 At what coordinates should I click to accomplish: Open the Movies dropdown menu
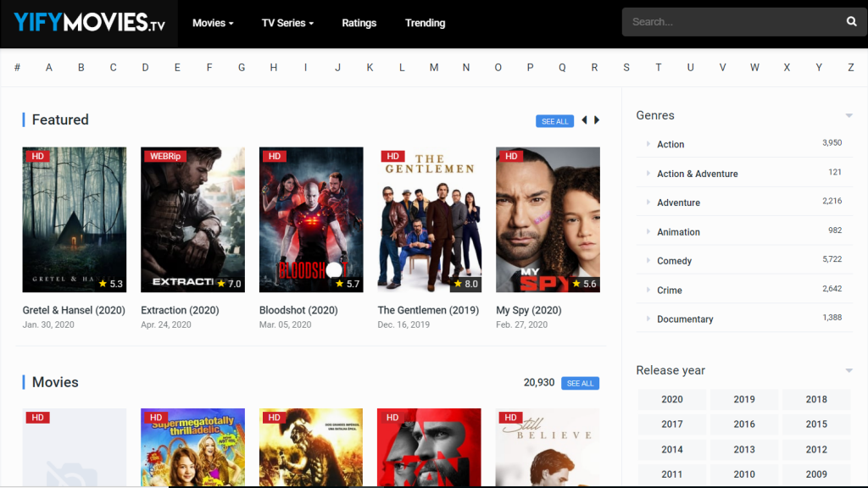pos(213,23)
